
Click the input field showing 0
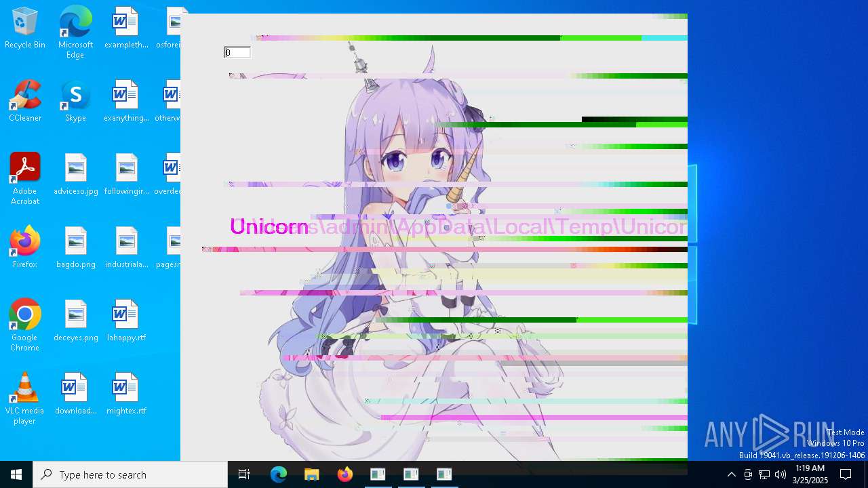[237, 52]
